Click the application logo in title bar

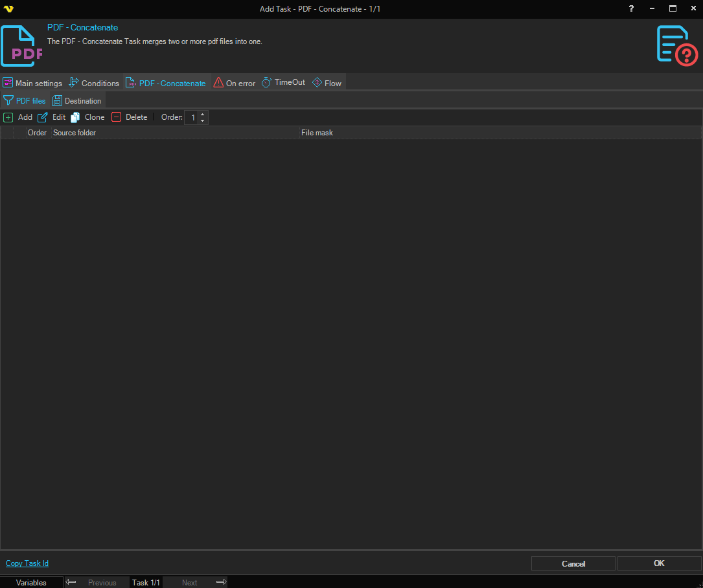pos(8,8)
